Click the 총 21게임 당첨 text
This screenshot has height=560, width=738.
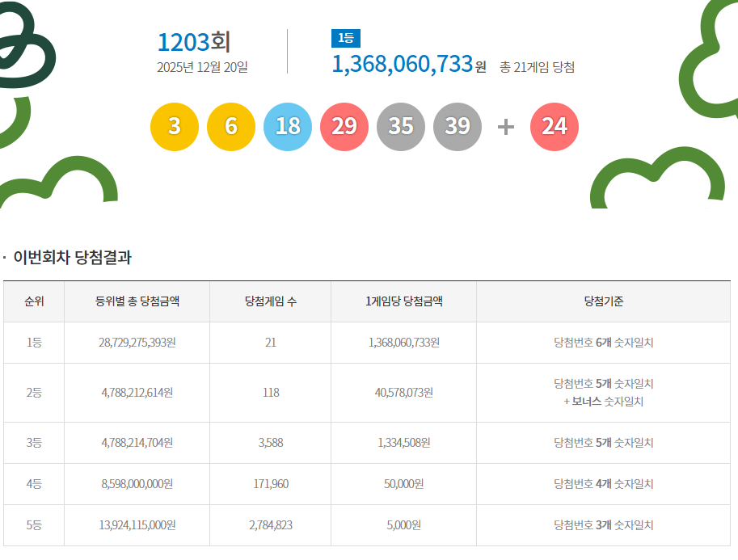[x=537, y=67]
